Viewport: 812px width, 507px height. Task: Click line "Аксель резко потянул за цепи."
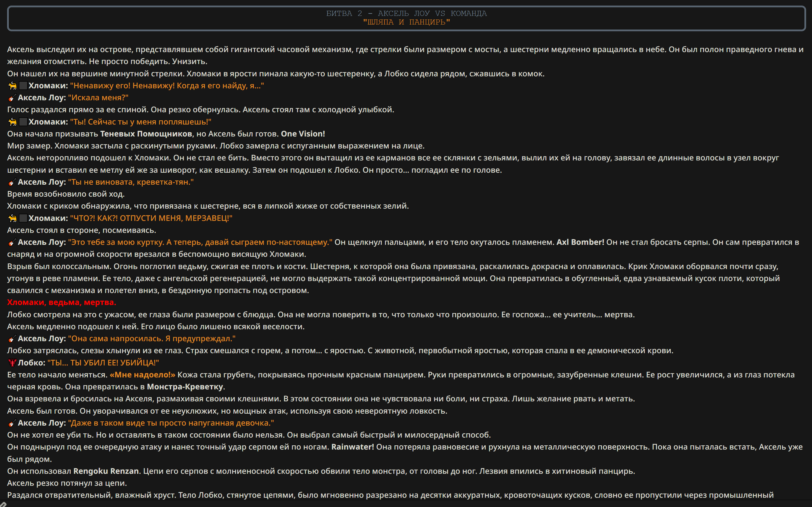tap(67, 483)
